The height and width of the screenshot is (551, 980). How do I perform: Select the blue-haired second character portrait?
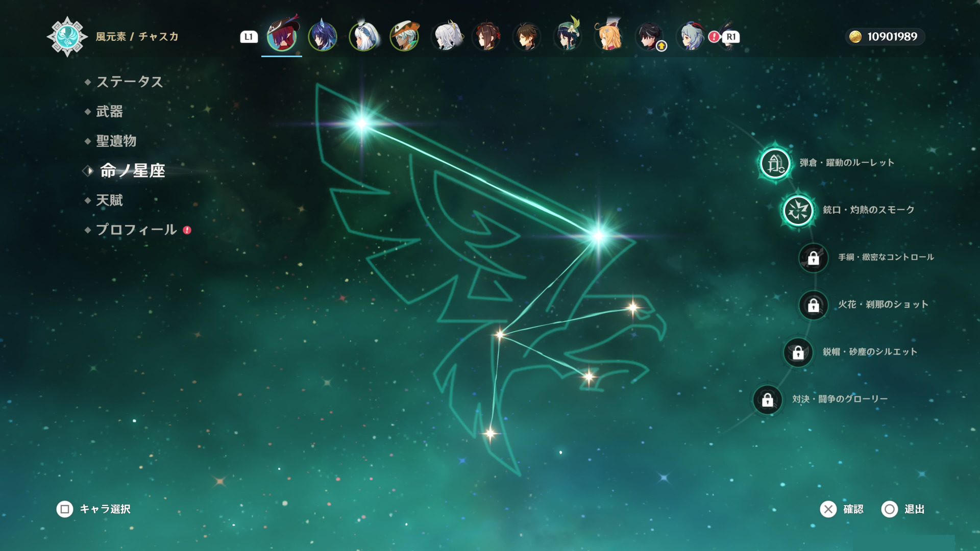coord(323,37)
